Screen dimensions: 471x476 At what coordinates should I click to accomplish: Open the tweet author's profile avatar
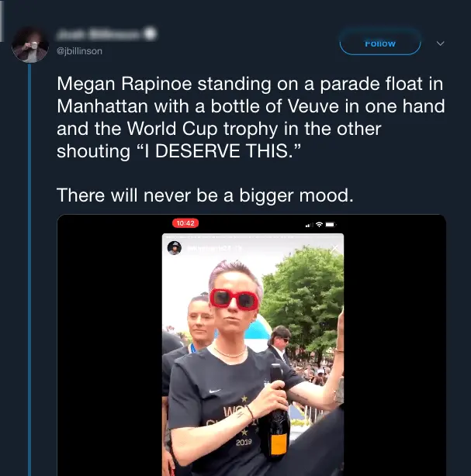(31, 44)
